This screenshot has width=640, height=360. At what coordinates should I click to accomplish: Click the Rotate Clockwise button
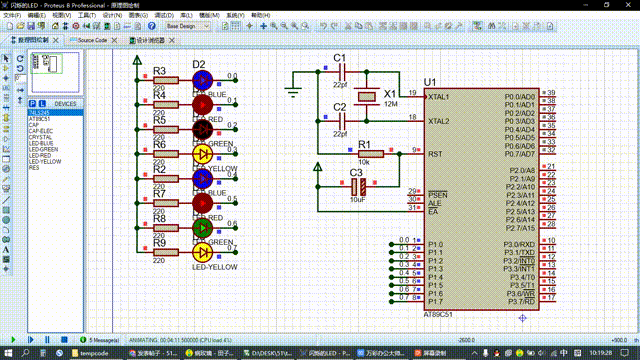click(20, 59)
